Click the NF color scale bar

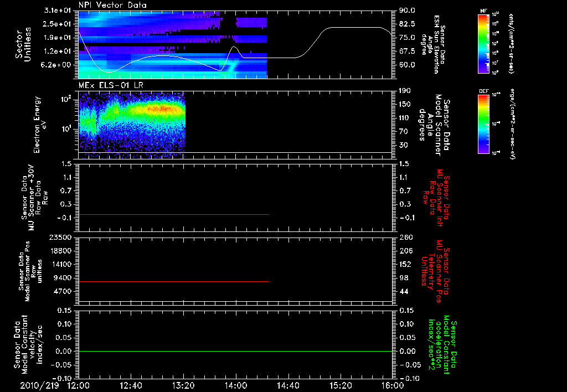coord(483,44)
